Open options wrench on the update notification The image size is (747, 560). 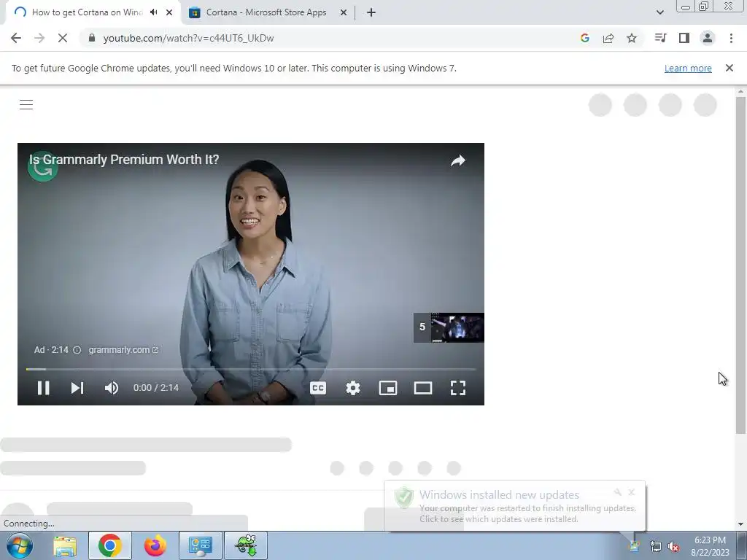click(618, 492)
